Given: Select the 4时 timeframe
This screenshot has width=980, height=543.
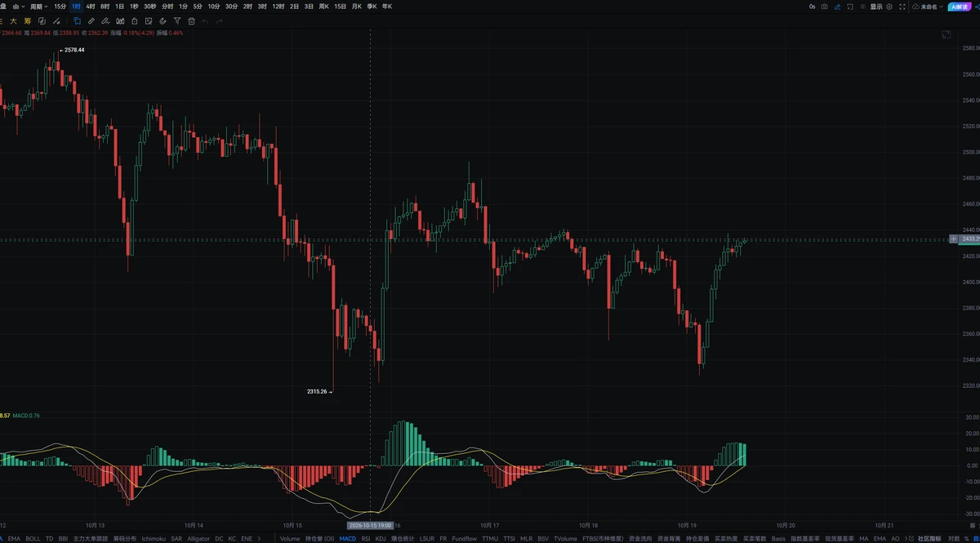Looking at the screenshot, I should coord(91,7).
